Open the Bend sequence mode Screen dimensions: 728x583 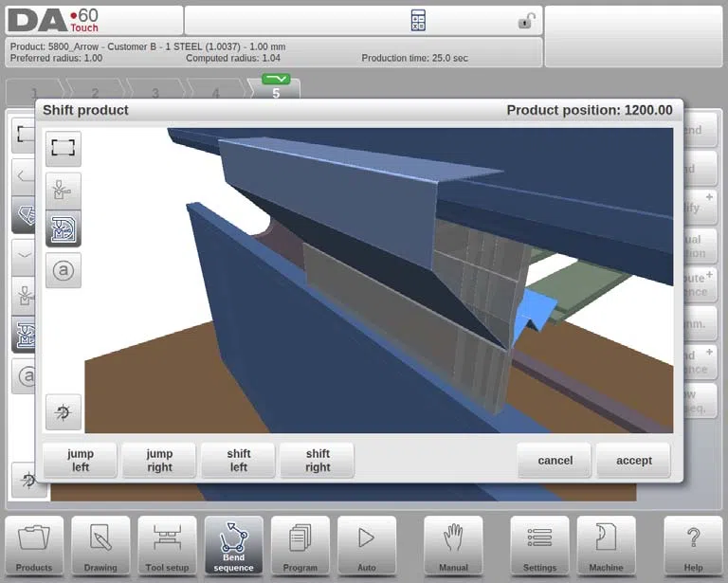(x=233, y=546)
